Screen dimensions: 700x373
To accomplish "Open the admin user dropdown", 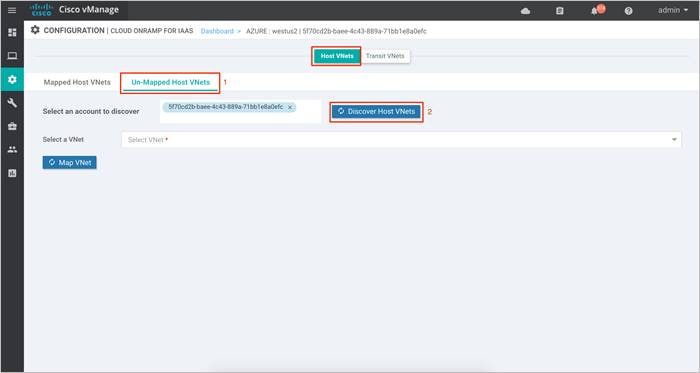I will coord(673,10).
